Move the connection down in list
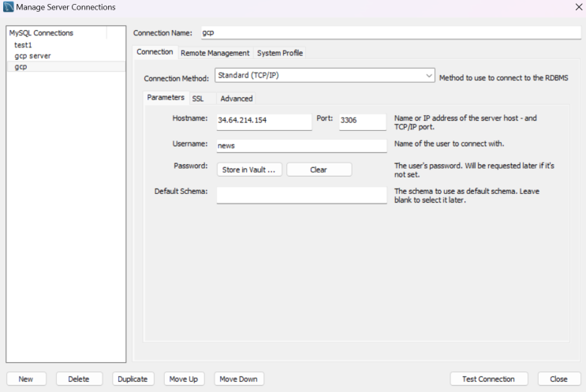Image resolution: width=586 pixels, height=392 pixels. tap(238, 379)
